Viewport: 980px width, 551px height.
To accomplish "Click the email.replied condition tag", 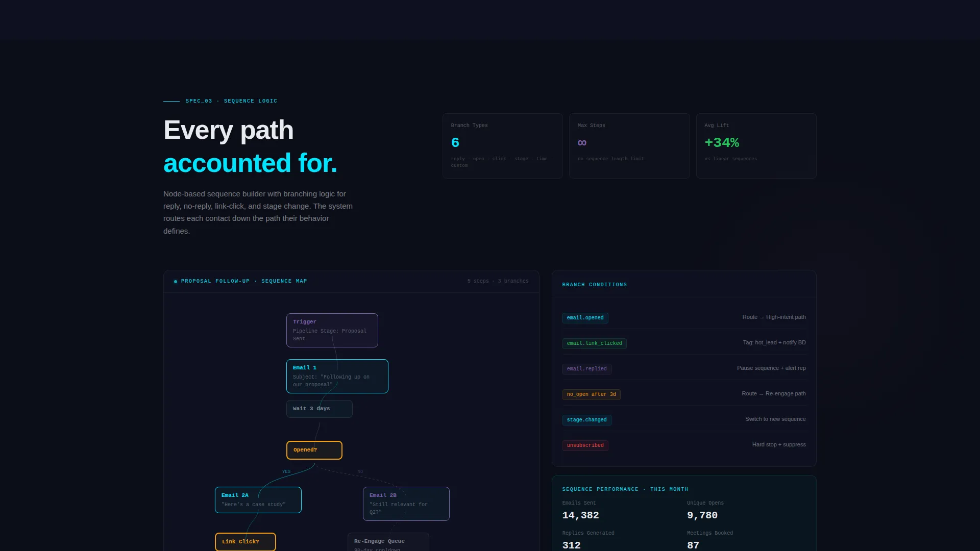I will 586,369.
